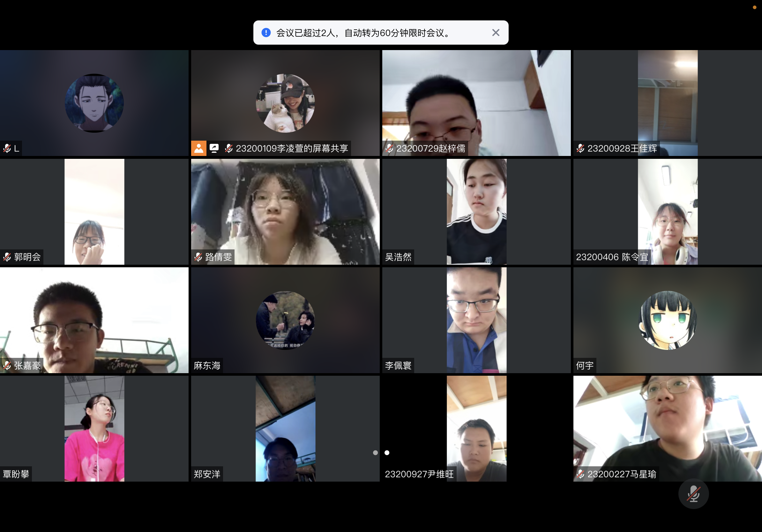Click muted mic icon next to 23200928王佳辉
This screenshot has width=762, height=532.
click(580, 148)
